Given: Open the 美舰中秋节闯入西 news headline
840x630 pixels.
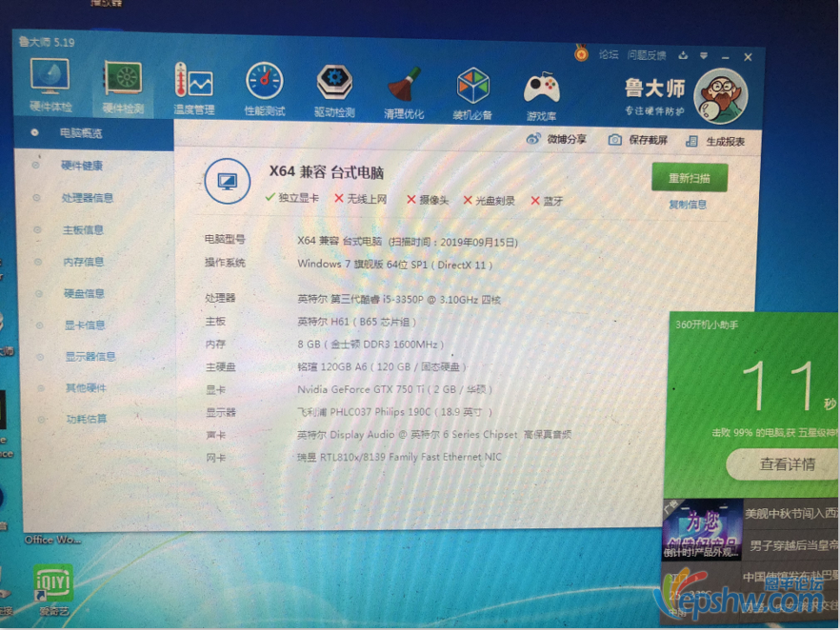Looking at the screenshot, I should pos(791,514).
